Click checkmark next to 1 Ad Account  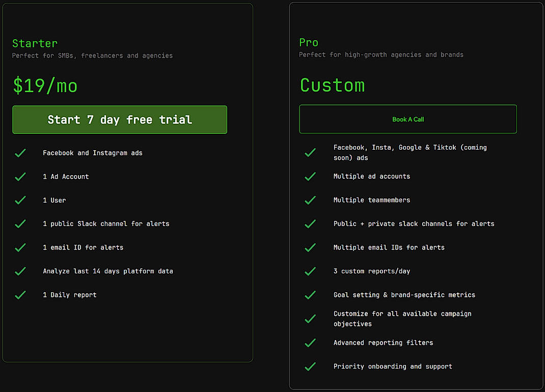point(20,177)
